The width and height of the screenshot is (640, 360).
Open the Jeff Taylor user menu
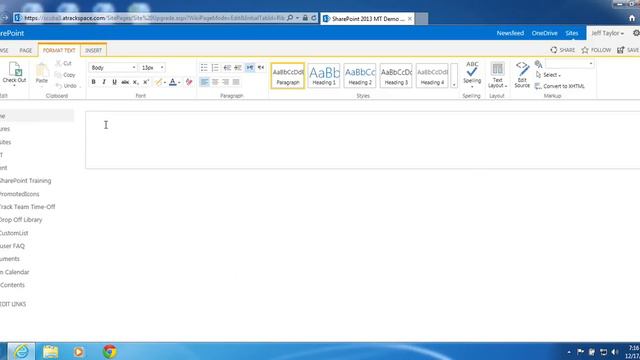[x=607, y=33]
